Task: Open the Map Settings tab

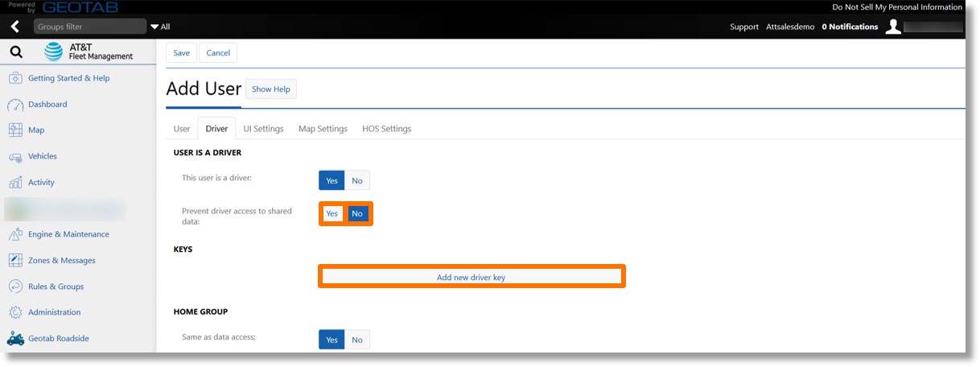Action: pos(323,129)
